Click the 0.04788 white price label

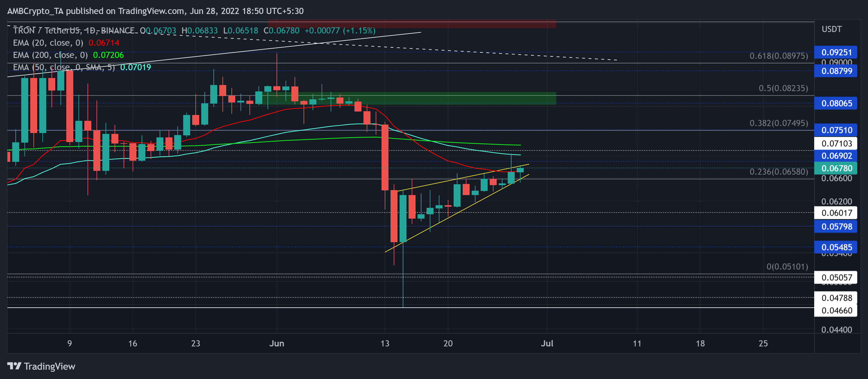pos(836,298)
